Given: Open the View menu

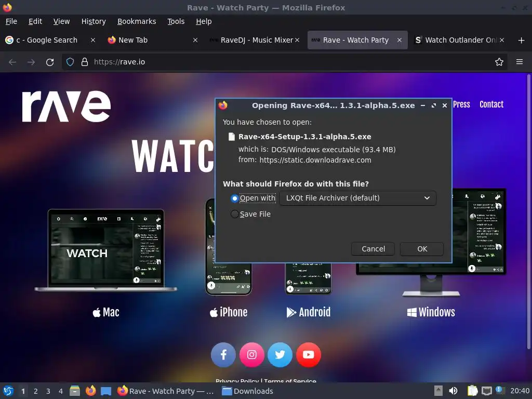Looking at the screenshot, I should [x=61, y=21].
